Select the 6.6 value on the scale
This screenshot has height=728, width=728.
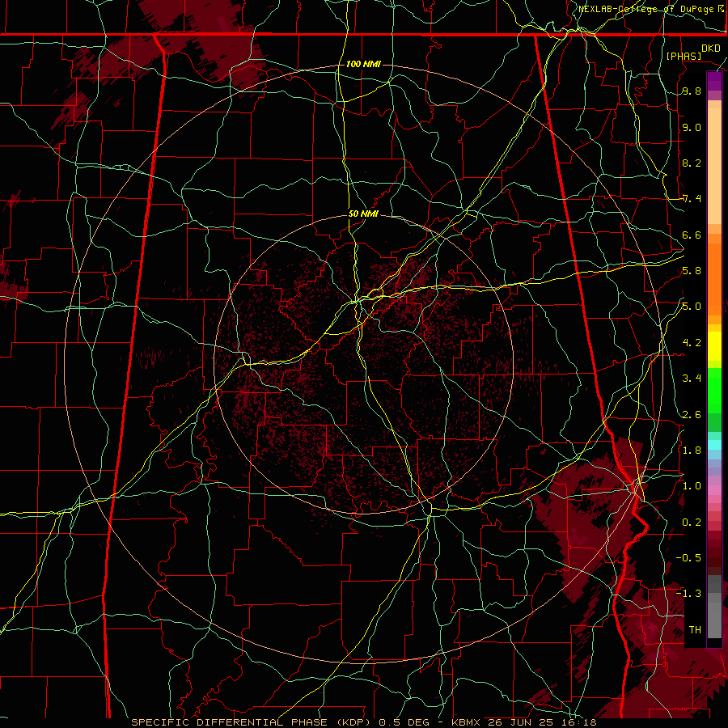[692, 235]
